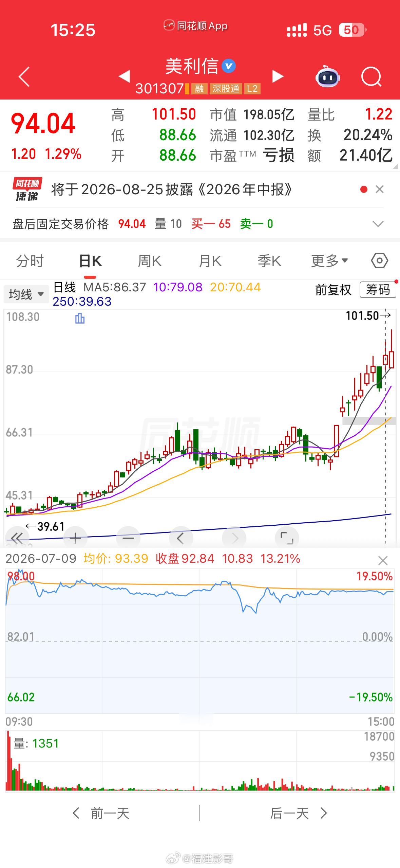The width and height of the screenshot is (400, 868).
Task: Tap the verified badge beside 美利信
Action: [x=228, y=66]
